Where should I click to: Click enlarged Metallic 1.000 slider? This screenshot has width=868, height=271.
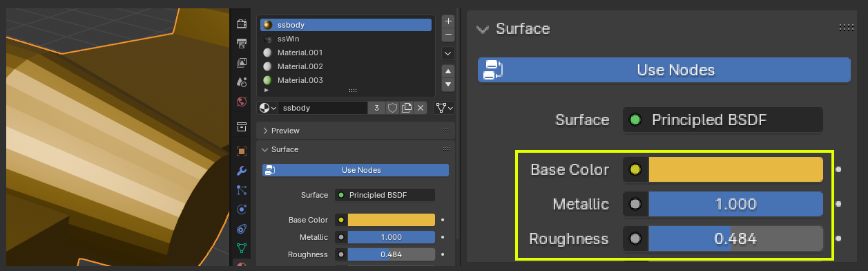click(x=735, y=205)
